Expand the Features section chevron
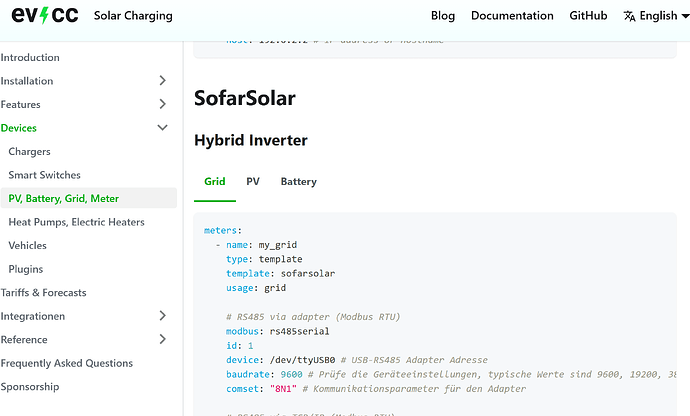 point(163,104)
